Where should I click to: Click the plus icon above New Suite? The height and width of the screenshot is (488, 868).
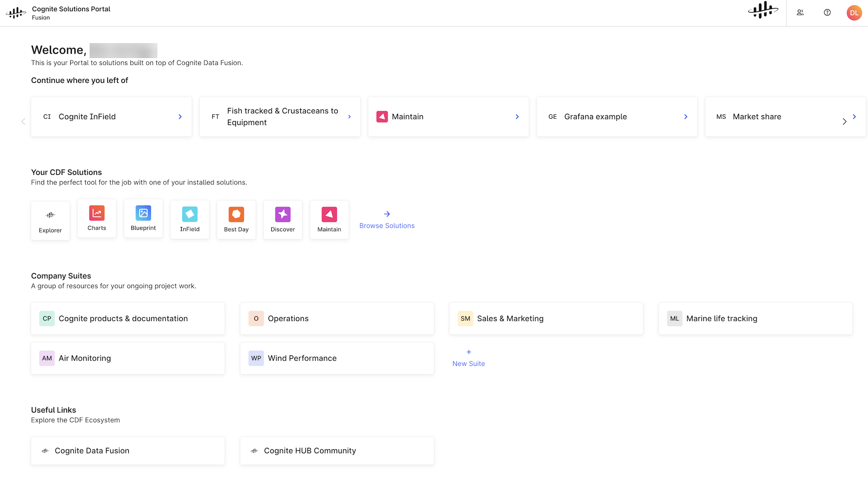point(469,352)
